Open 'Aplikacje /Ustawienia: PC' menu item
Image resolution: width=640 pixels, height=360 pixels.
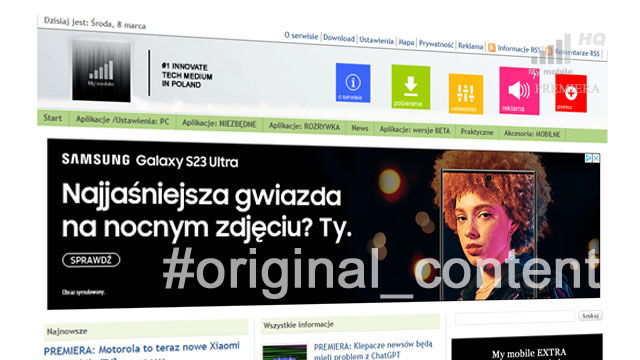[x=122, y=121]
